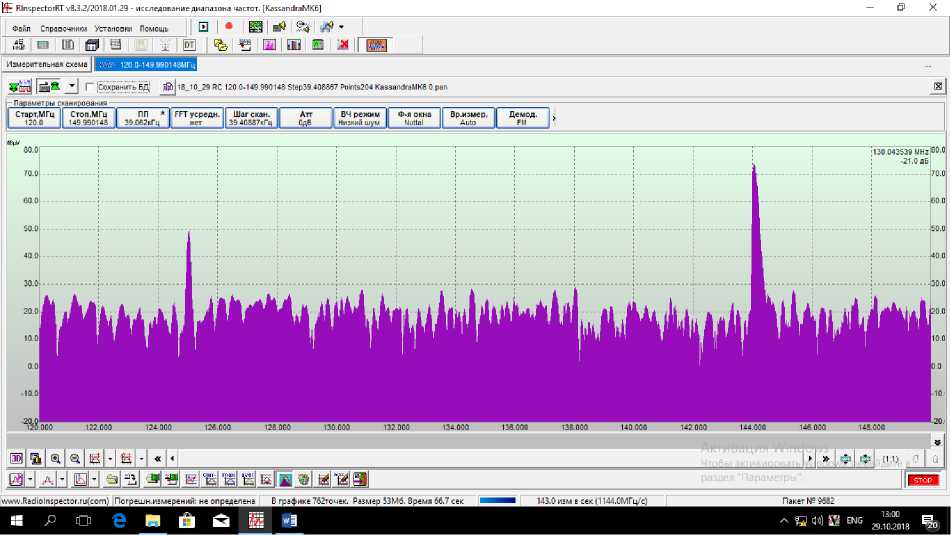Switch to Измерительная схема tab
The width and height of the screenshot is (951, 535).
pyautogui.click(x=47, y=64)
